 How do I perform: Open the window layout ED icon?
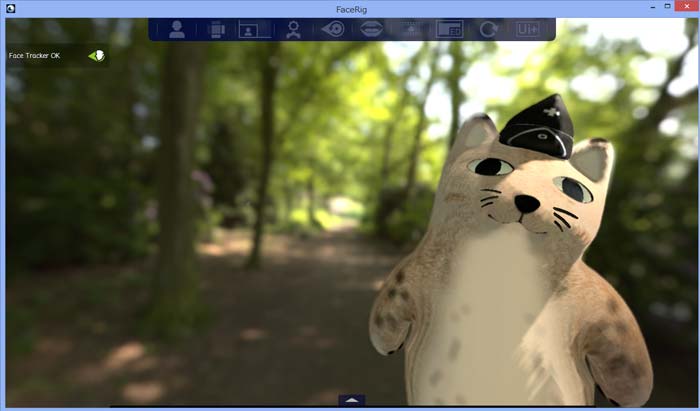coord(450,29)
